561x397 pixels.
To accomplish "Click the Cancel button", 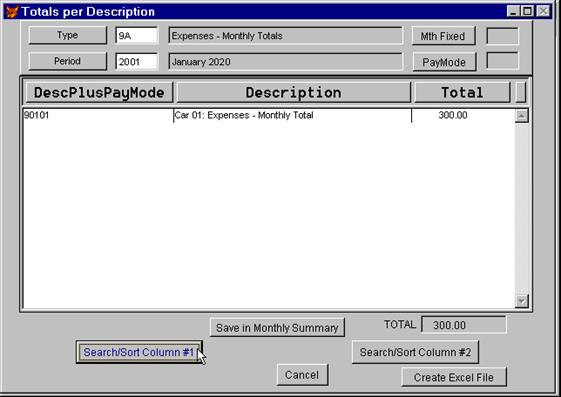I will [x=302, y=375].
